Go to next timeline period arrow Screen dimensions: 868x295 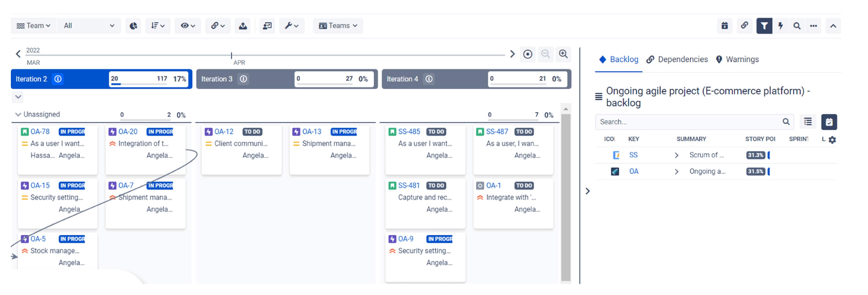[x=512, y=54]
